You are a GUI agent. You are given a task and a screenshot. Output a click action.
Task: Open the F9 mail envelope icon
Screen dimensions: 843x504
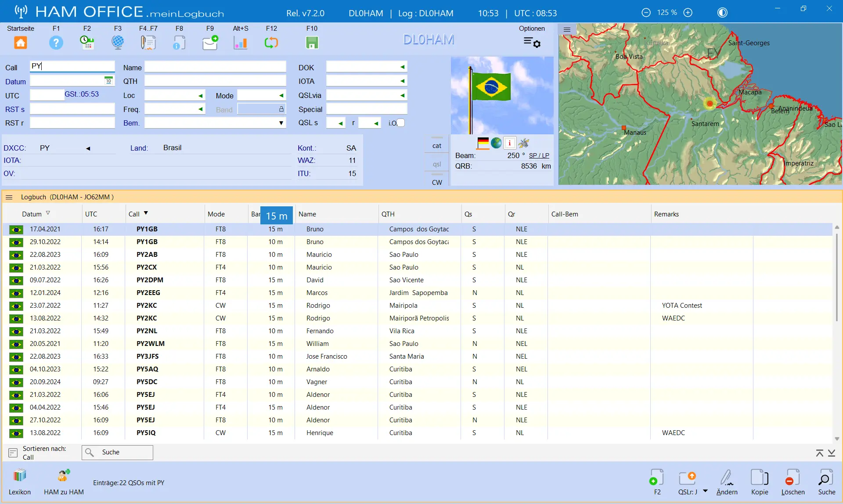(210, 43)
